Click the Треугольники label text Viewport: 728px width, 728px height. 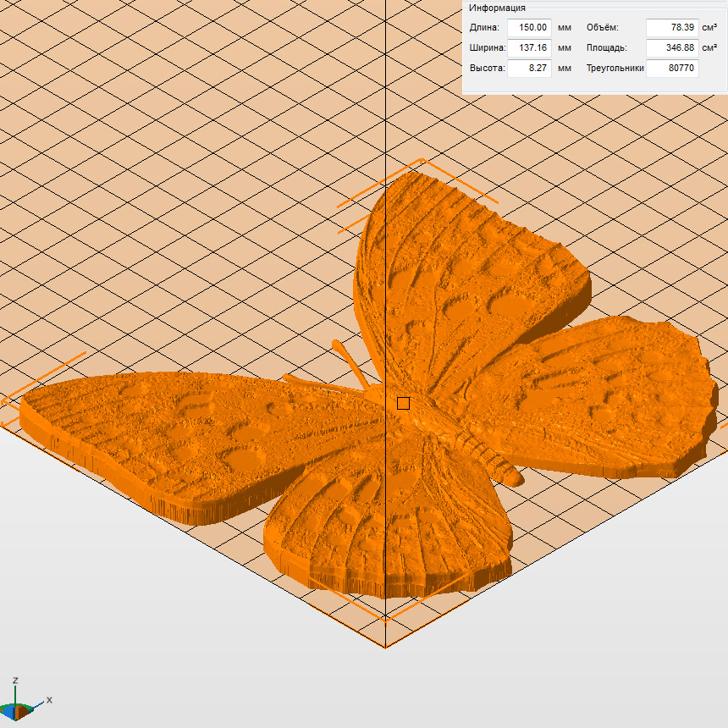click(615, 69)
